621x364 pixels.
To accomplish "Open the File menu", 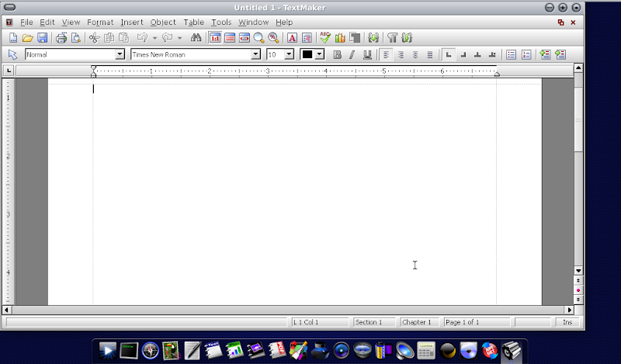I will coord(26,23).
